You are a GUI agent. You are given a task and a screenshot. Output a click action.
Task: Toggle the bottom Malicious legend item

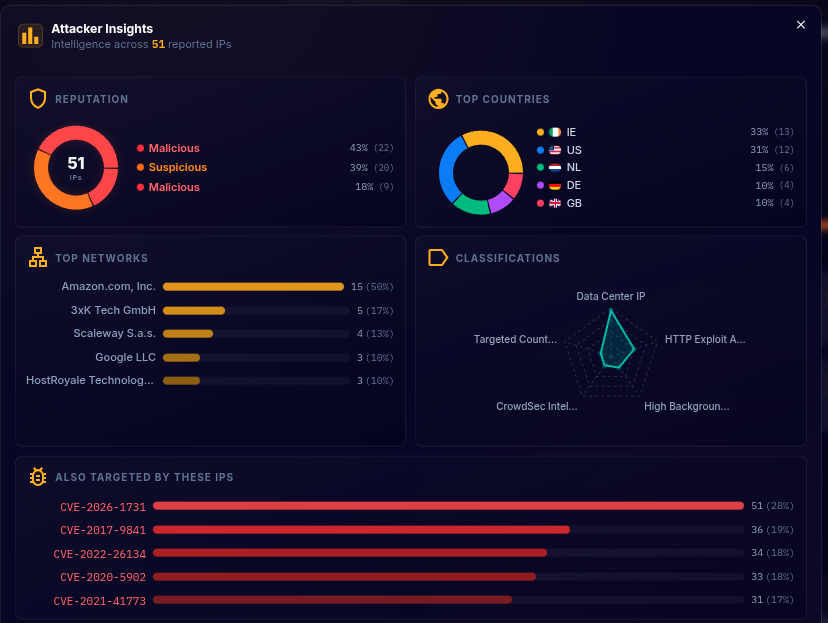tap(176, 187)
